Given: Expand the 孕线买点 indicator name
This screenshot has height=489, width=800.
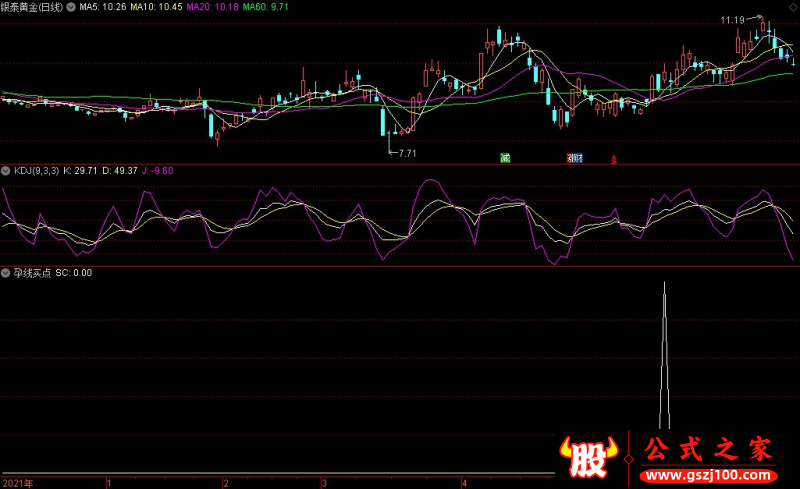Looking at the screenshot, I should [32, 273].
